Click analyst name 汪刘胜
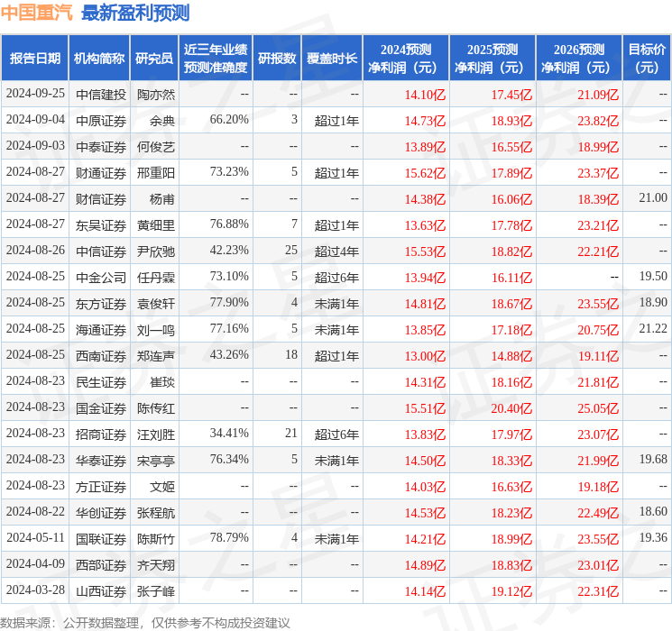 [x=156, y=434]
